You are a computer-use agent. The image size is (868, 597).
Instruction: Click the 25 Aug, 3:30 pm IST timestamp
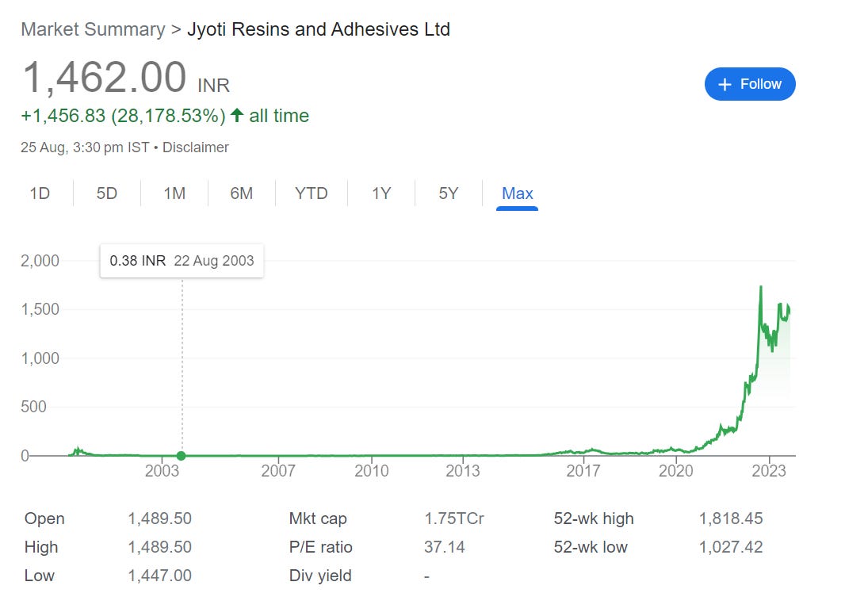pos(85,147)
